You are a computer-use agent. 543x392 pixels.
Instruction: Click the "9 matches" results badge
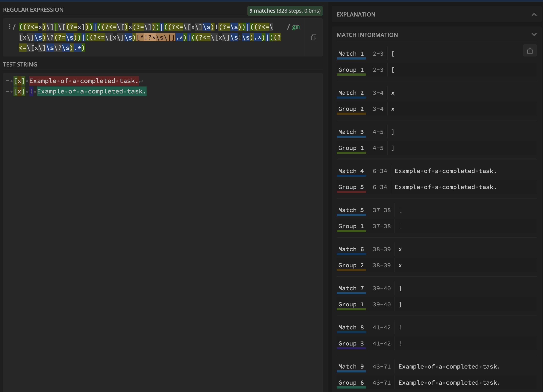[285, 11]
